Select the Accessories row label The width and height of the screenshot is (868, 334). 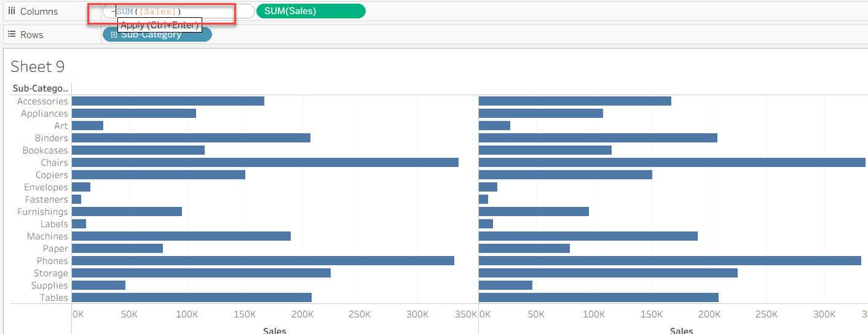pos(42,101)
